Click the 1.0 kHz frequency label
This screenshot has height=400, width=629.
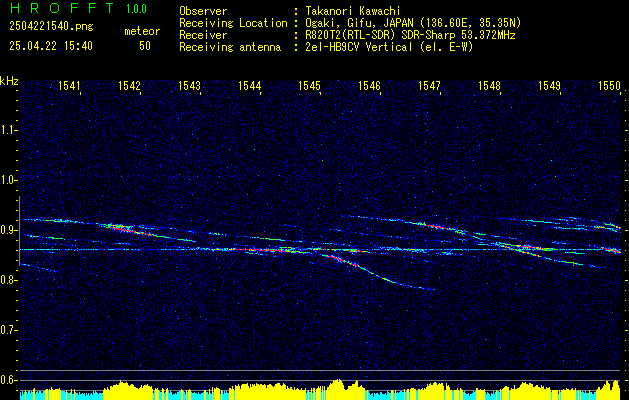(x=8, y=180)
